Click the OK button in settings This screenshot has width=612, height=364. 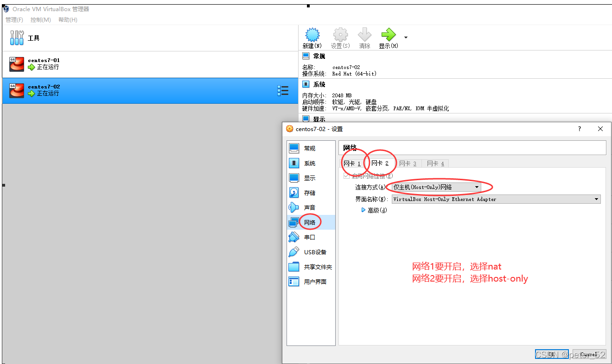pos(552,354)
